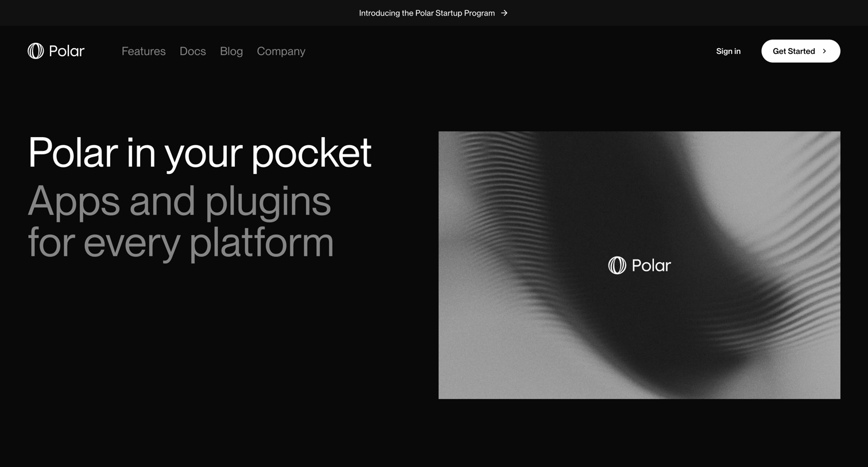Click the arrow icon in the announcement banner
Screen dimensions: 868x467
504,13
